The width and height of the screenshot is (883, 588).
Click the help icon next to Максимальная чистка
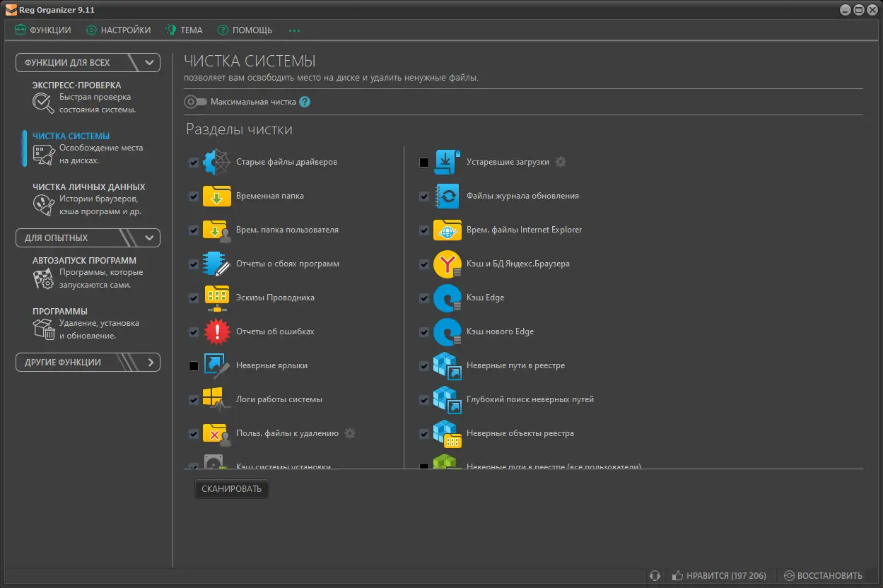coord(305,102)
